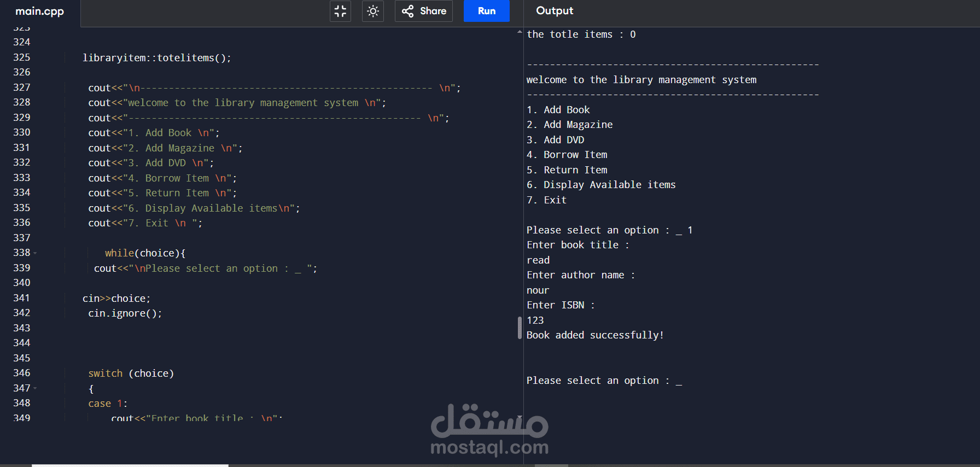Viewport: 980px width, 467px height.
Task: Click output line 'Enter book title :'
Action: [x=578, y=245]
